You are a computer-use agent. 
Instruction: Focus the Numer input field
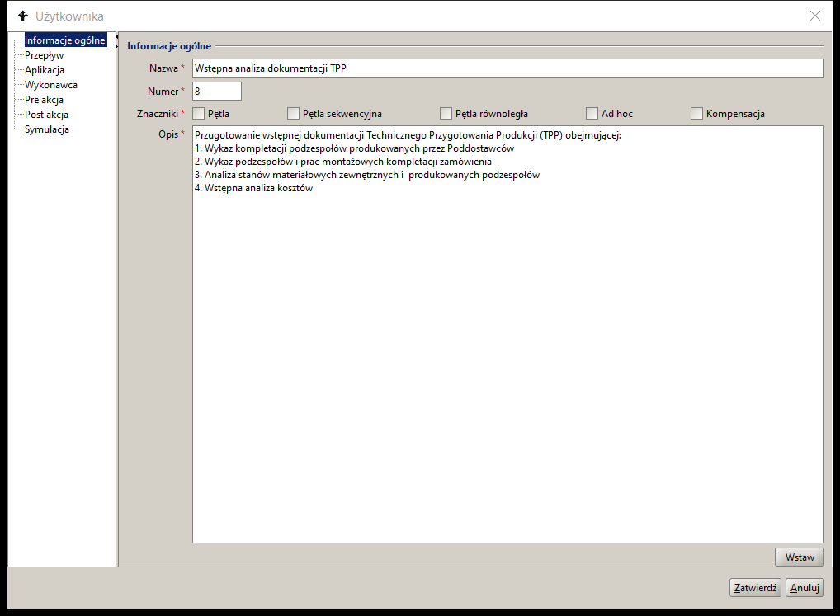(x=216, y=91)
